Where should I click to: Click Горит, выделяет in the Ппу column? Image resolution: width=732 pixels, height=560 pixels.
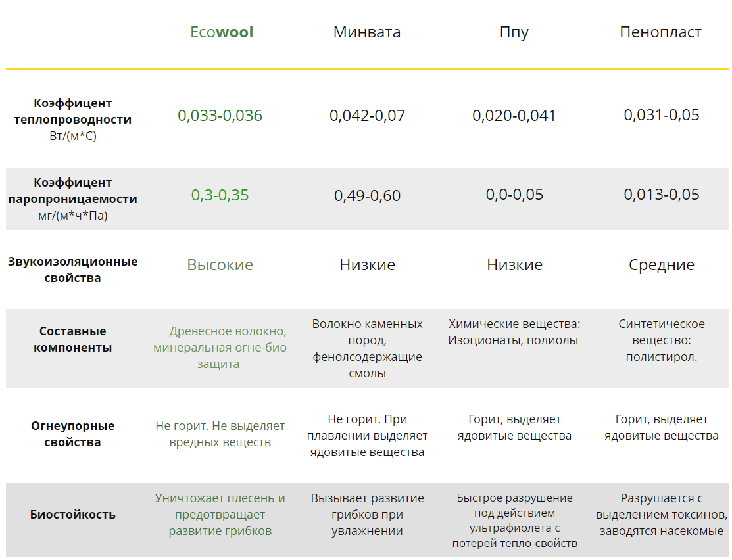click(514, 427)
